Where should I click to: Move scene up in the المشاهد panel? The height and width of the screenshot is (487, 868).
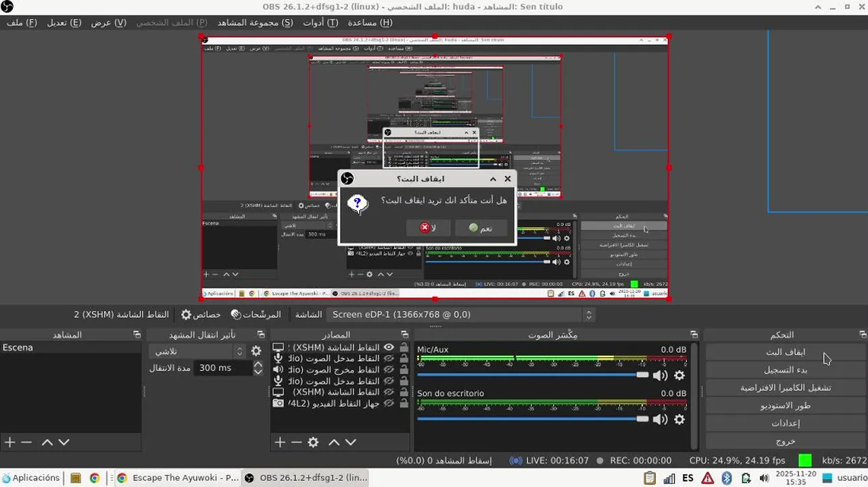coord(47,442)
